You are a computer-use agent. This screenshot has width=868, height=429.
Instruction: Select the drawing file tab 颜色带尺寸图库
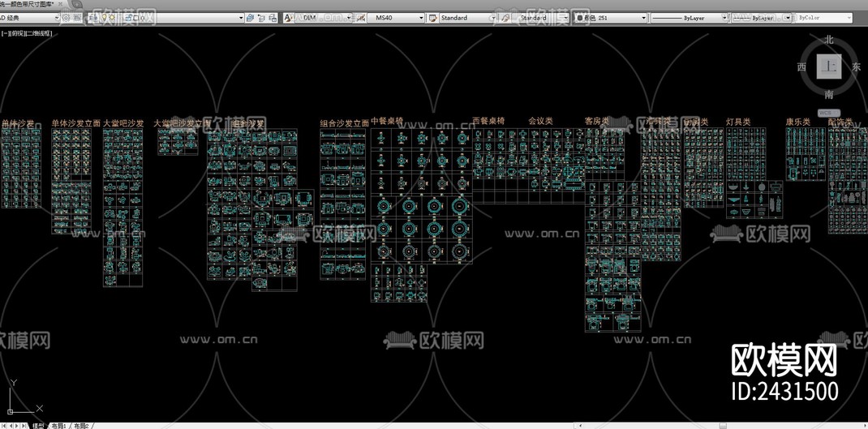tap(27, 4)
